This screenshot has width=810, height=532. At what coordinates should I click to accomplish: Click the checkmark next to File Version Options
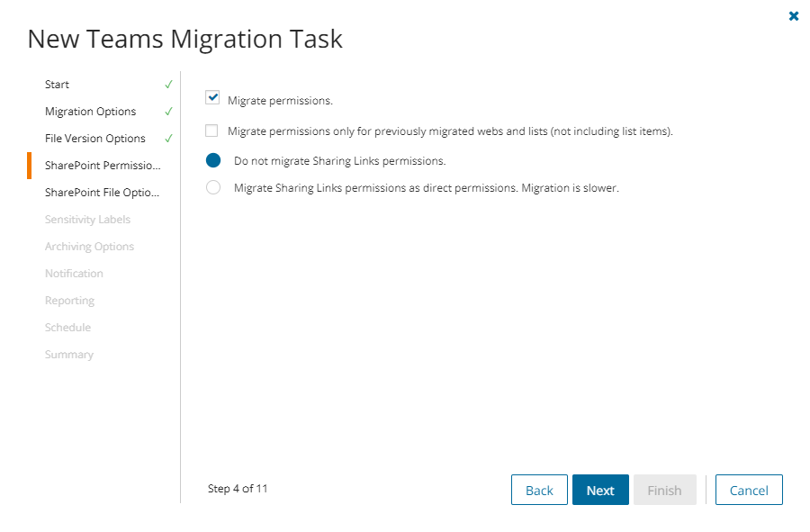[x=168, y=139]
